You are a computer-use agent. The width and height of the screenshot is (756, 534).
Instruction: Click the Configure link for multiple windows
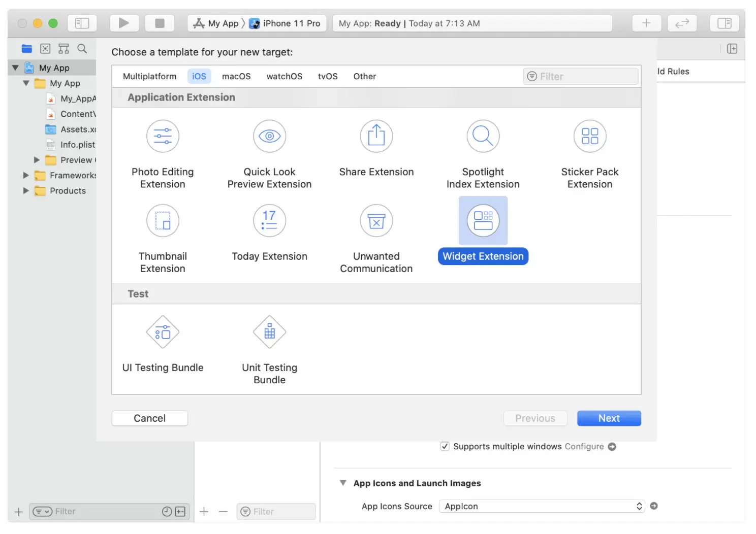tap(584, 446)
